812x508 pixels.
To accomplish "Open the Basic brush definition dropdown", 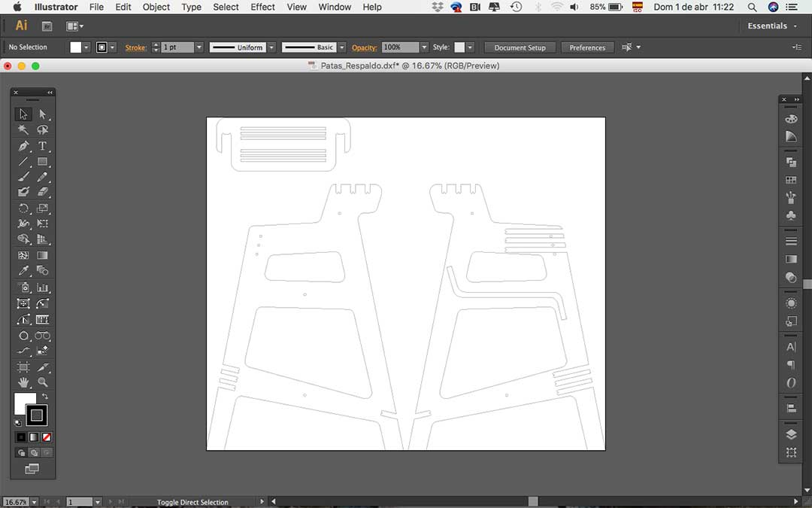I will [342, 47].
